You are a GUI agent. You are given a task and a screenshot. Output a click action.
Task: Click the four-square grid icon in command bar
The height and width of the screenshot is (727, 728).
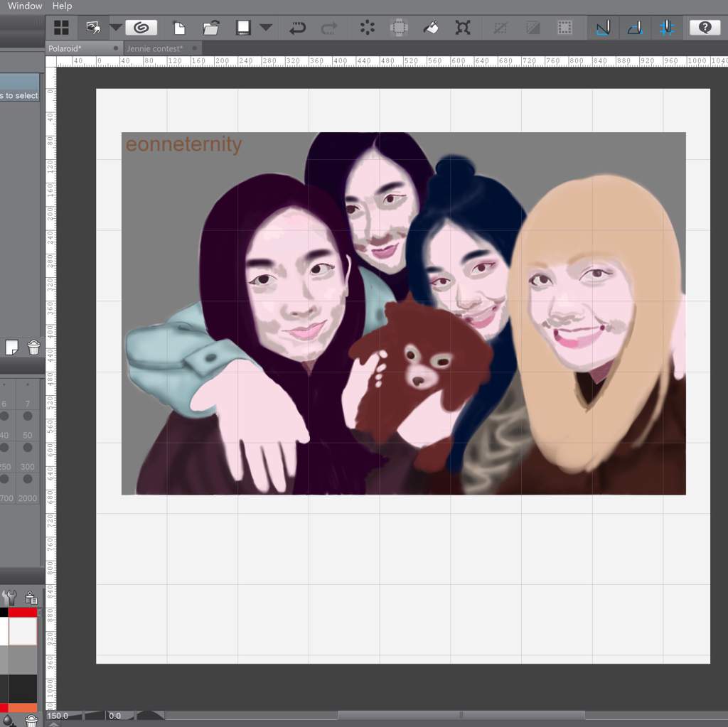[61, 28]
